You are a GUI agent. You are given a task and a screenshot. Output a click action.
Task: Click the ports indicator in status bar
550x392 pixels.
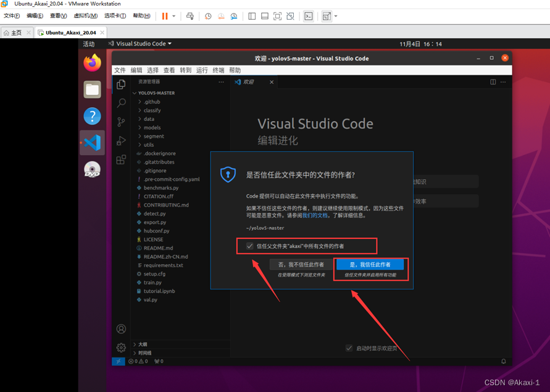coord(159,361)
